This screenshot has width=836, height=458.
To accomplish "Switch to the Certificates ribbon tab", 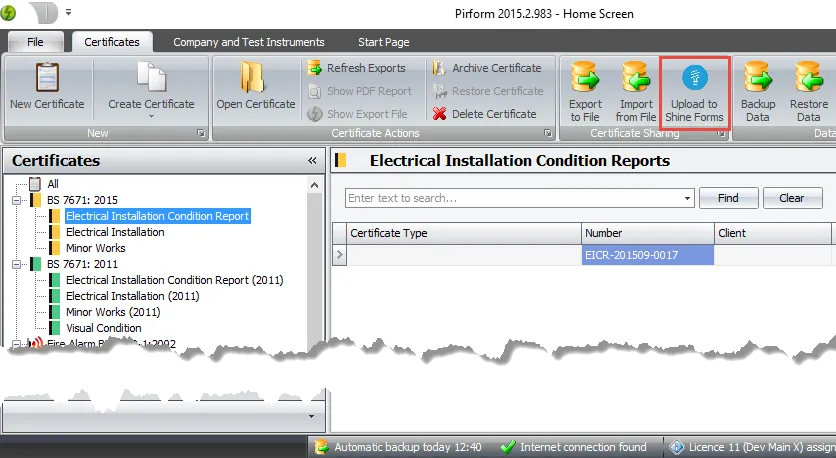I will [x=112, y=42].
